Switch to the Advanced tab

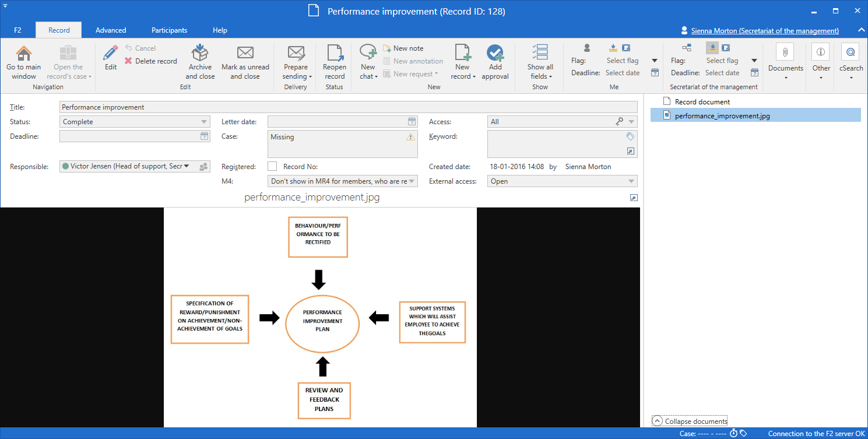coord(111,30)
